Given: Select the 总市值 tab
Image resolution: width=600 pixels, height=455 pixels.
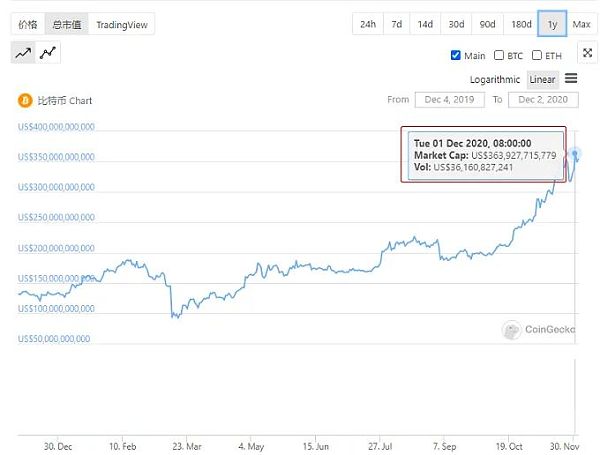Looking at the screenshot, I should point(67,24).
